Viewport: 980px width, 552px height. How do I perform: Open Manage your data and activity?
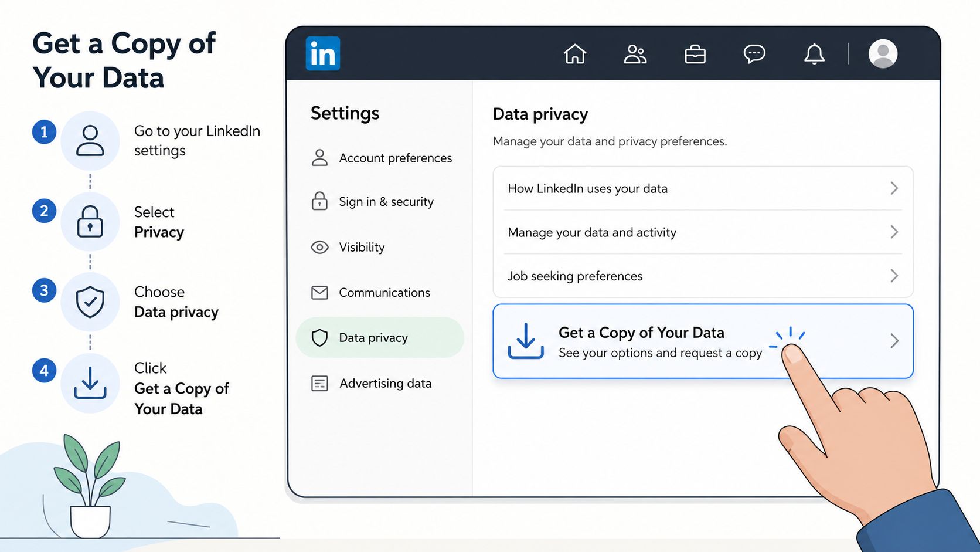(x=703, y=232)
